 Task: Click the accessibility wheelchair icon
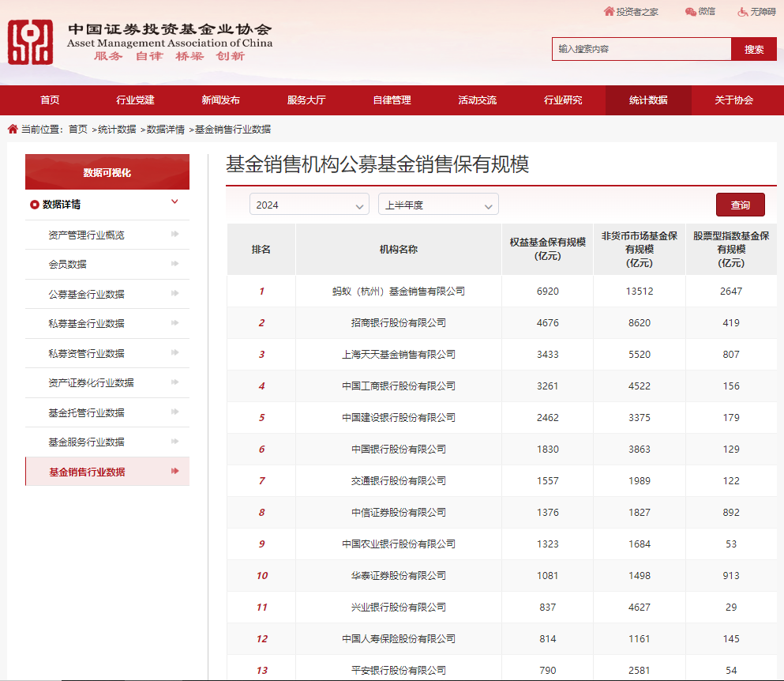[742, 11]
